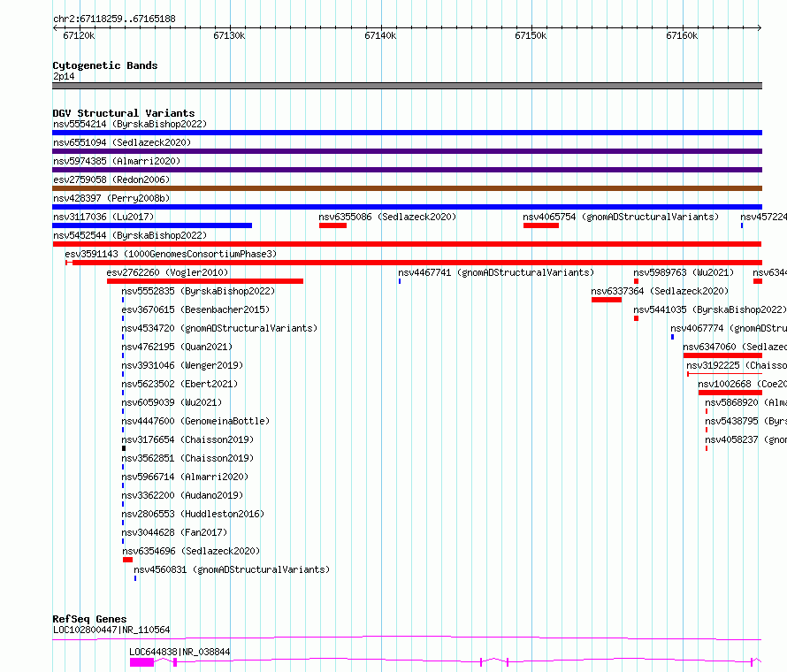
Task: Click the nsv5554214 (ByrskaBishop2022) label
Action: [x=130, y=124]
